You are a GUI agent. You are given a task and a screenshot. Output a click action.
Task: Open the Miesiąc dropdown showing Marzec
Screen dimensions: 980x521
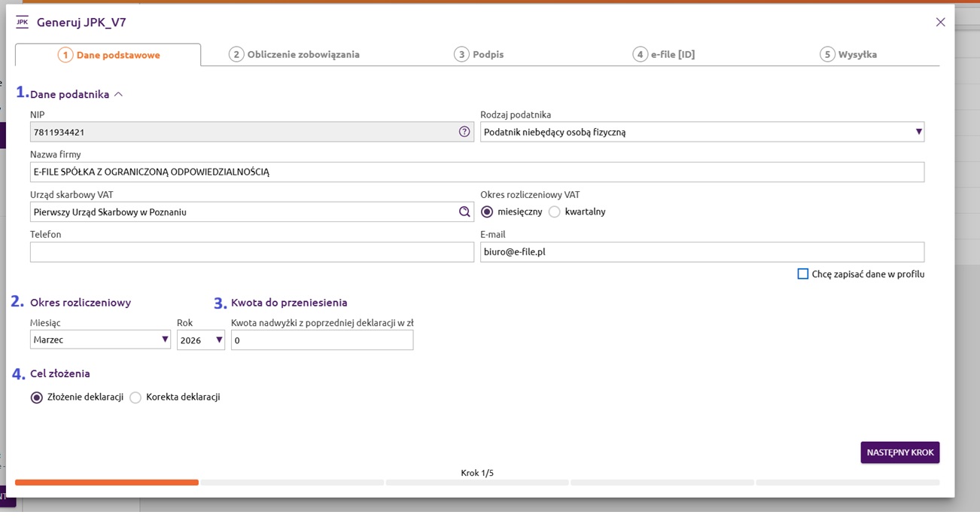[100, 340]
